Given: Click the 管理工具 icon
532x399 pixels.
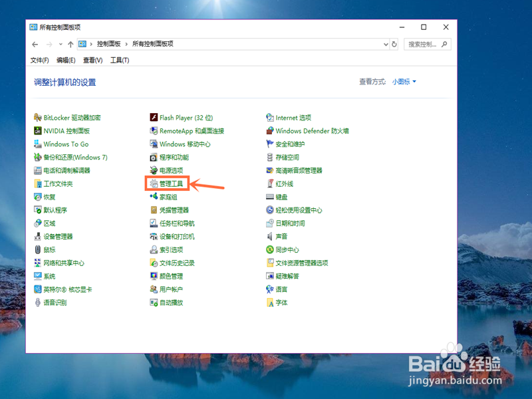Looking at the screenshot, I should [154, 184].
